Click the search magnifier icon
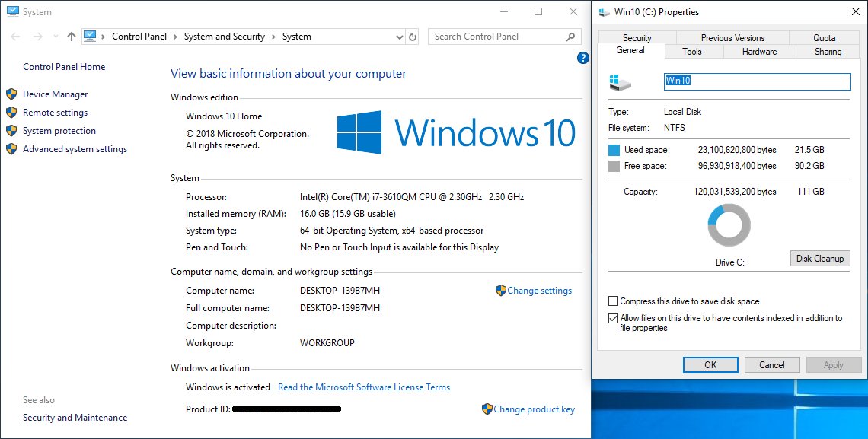Viewport: 868px width, 439px height. click(571, 37)
